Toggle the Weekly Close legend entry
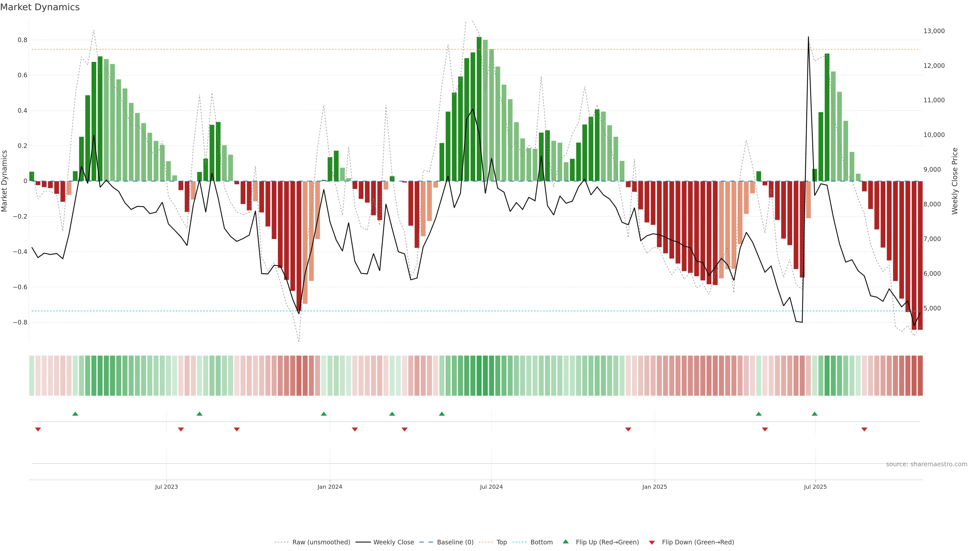Image resolution: width=980 pixels, height=551 pixels. click(393, 542)
